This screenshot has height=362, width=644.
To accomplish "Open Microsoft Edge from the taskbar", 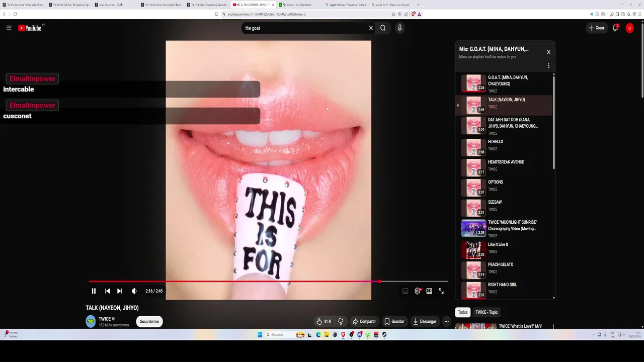I will [318, 335].
